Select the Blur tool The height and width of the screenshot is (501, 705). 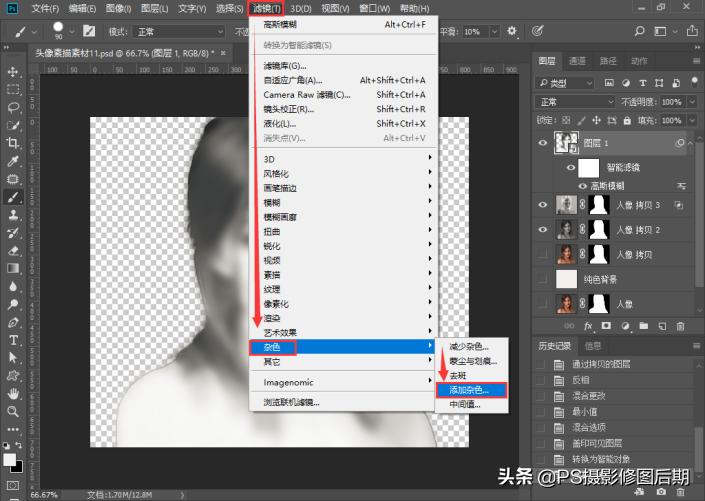pos(13,286)
